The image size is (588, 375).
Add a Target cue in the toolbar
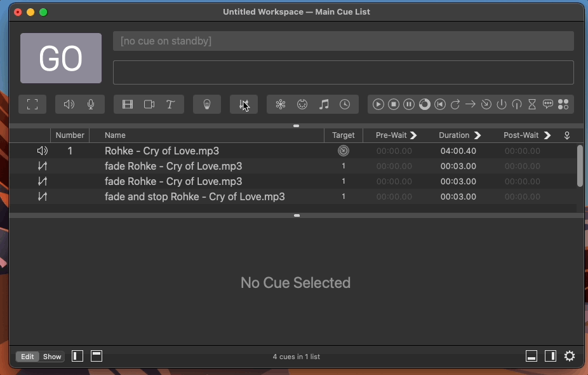[x=486, y=104]
